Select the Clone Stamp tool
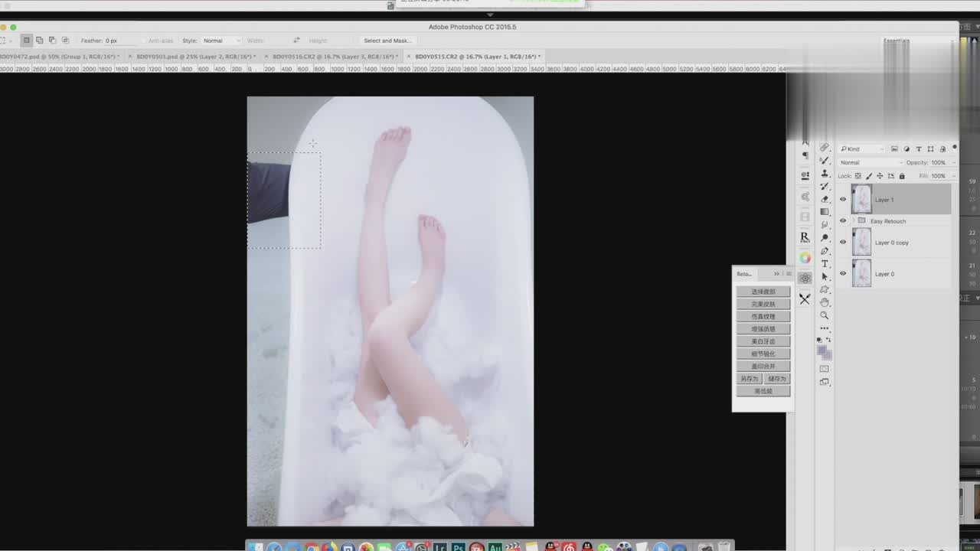980x551 pixels. coord(825,173)
